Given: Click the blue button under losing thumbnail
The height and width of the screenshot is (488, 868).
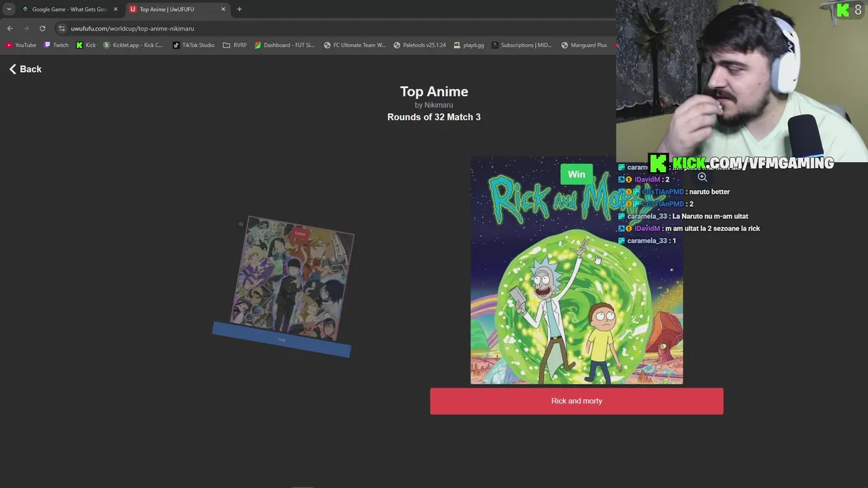Looking at the screenshot, I should coord(281,340).
